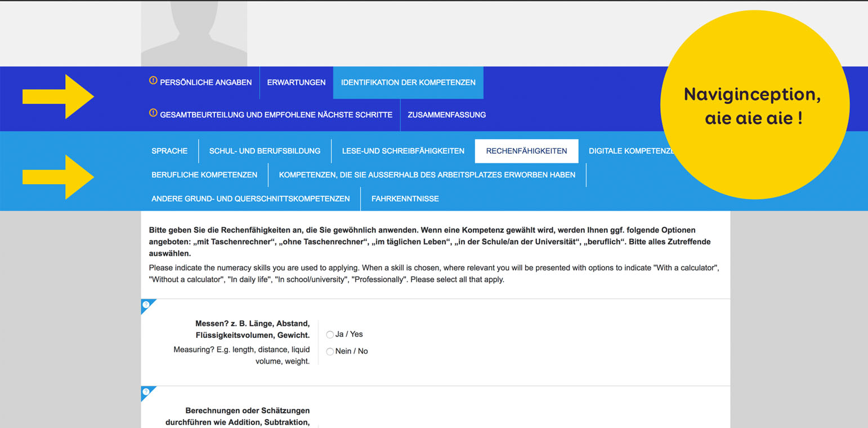Image resolution: width=868 pixels, height=428 pixels.
Task: Open Kompetenzen außerhalb des Arbeitsplatzes
Action: (x=427, y=175)
